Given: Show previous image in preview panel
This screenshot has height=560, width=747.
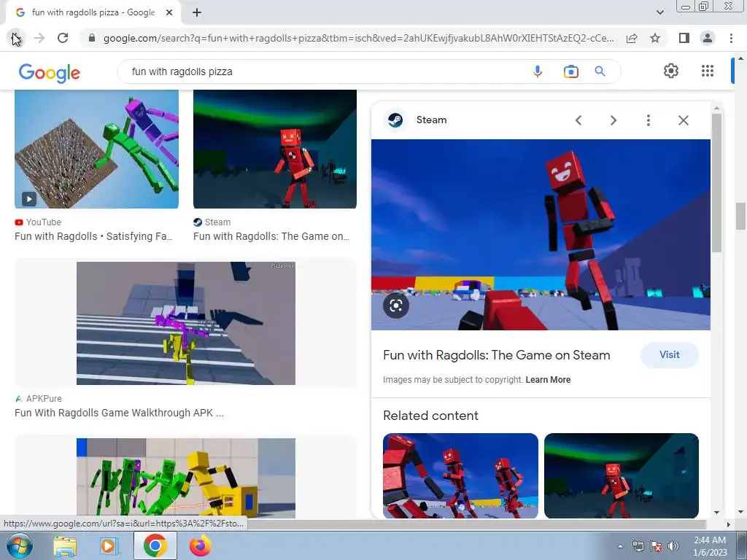Looking at the screenshot, I should 578,120.
